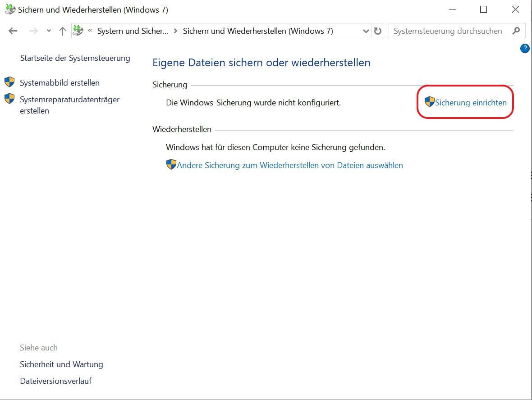Image resolution: width=532 pixels, height=400 pixels.
Task: Minimize the window
Action: [452, 9]
